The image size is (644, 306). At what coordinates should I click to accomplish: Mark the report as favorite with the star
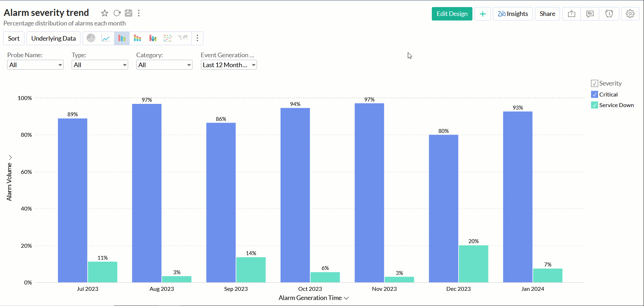(x=105, y=13)
